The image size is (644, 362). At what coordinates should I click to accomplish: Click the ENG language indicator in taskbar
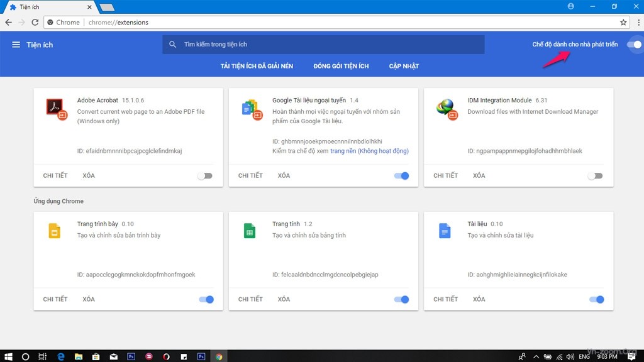click(584, 357)
